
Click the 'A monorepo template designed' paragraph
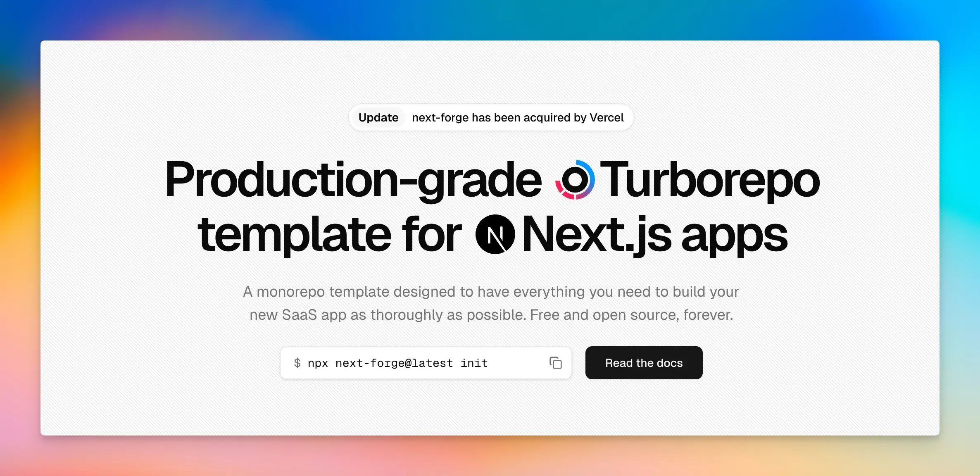click(491, 303)
